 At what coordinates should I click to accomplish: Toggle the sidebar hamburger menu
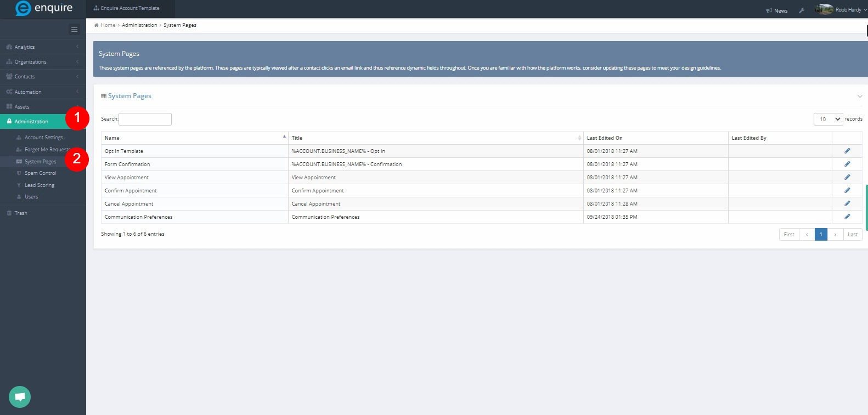(x=74, y=30)
